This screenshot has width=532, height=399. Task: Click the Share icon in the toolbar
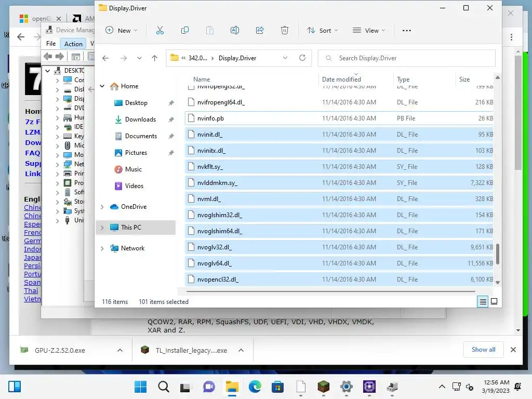pos(260,31)
